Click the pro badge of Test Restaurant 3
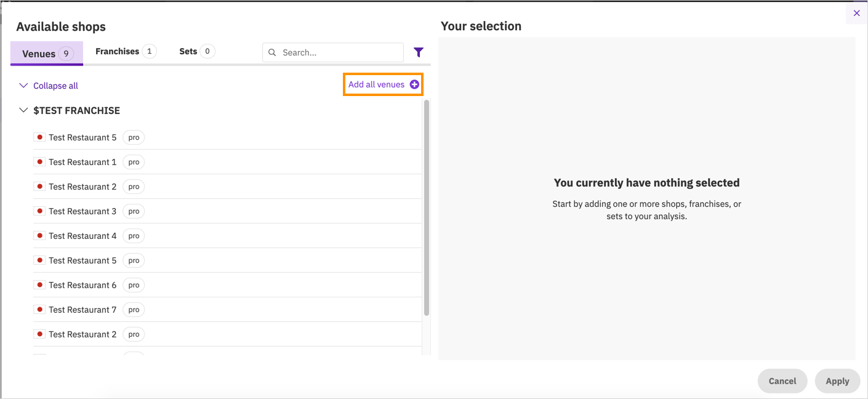Image resolution: width=868 pixels, height=399 pixels. click(134, 211)
